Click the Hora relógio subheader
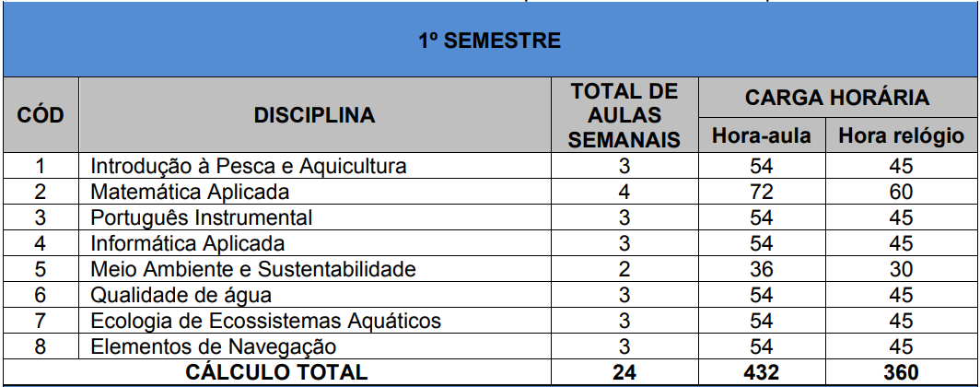Viewport: 980px width, 387px height. click(901, 136)
